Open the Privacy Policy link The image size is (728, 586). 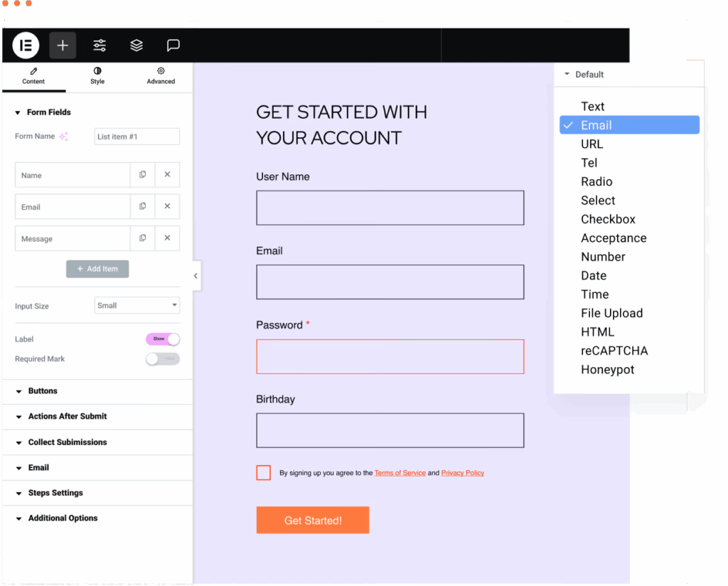462,473
